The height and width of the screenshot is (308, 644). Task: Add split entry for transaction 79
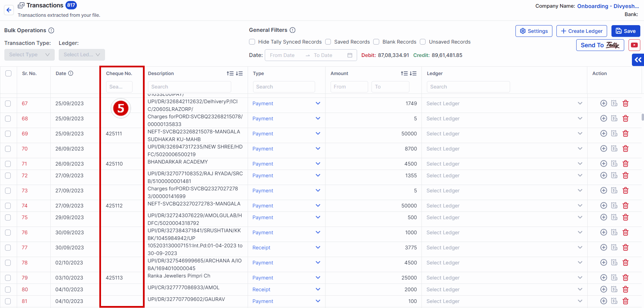click(603, 278)
